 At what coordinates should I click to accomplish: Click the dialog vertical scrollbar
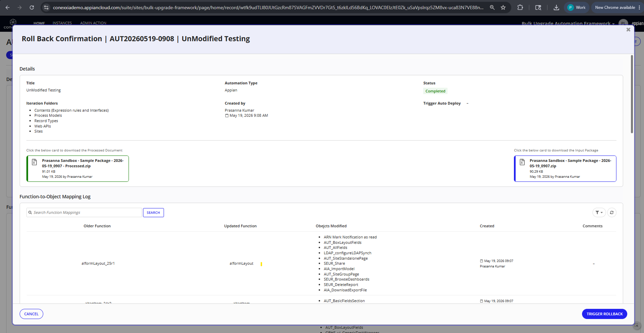(632, 94)
